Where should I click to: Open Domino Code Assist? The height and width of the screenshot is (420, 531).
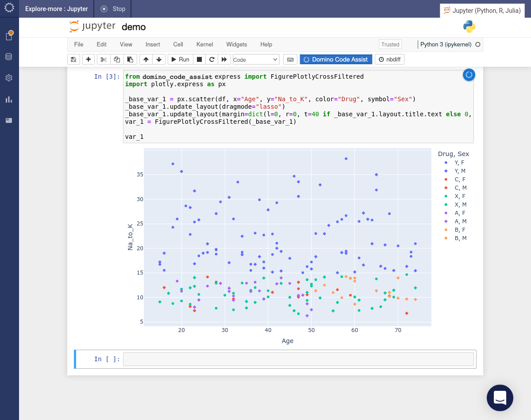[x=336, y=59]
